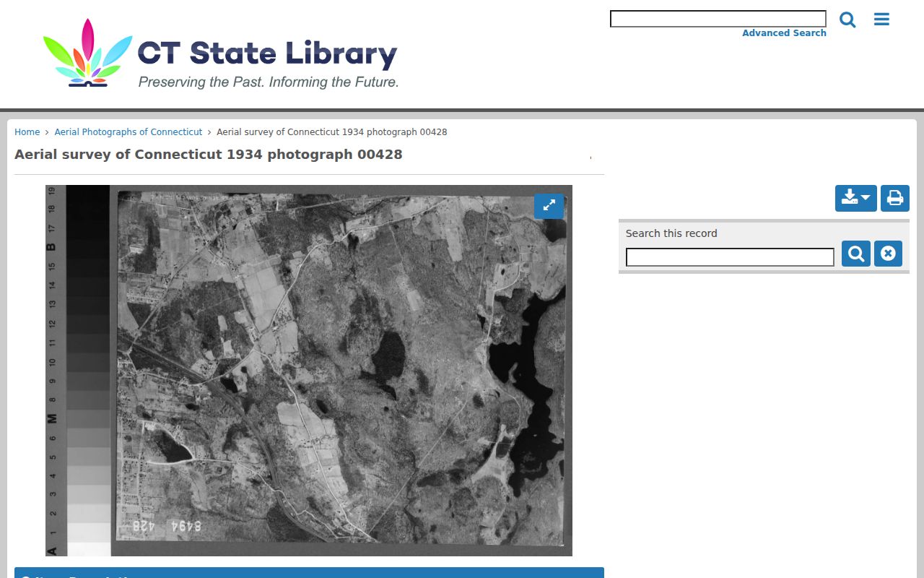Select the page title 'Aerial survey of Connecticut 1934 photograph 00428'
The image size is (924, 578).
coord(209,155)
